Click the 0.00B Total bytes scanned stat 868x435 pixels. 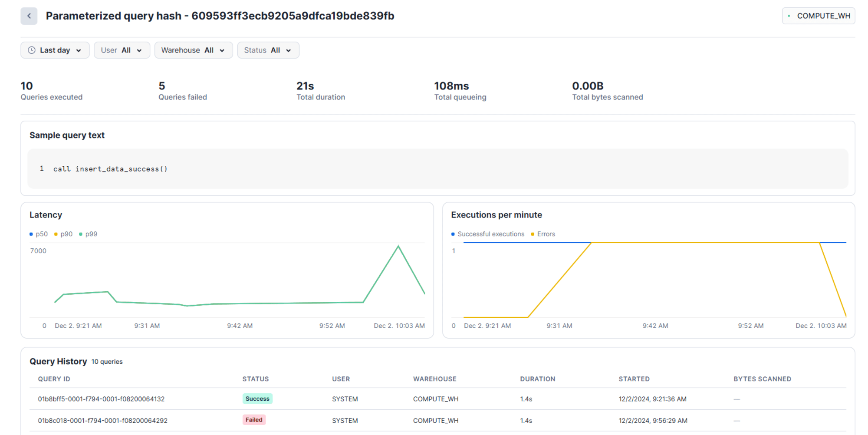[608, 91]
